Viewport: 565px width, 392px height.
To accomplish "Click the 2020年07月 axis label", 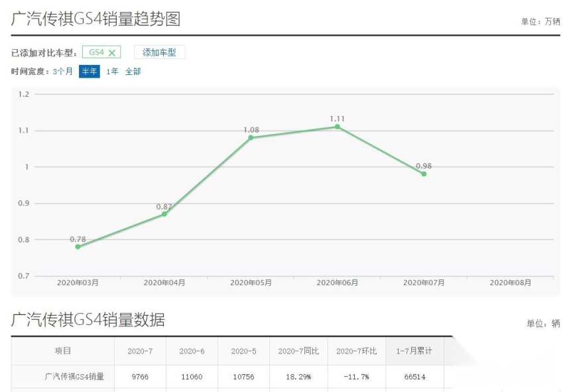I will coord(424,283).
